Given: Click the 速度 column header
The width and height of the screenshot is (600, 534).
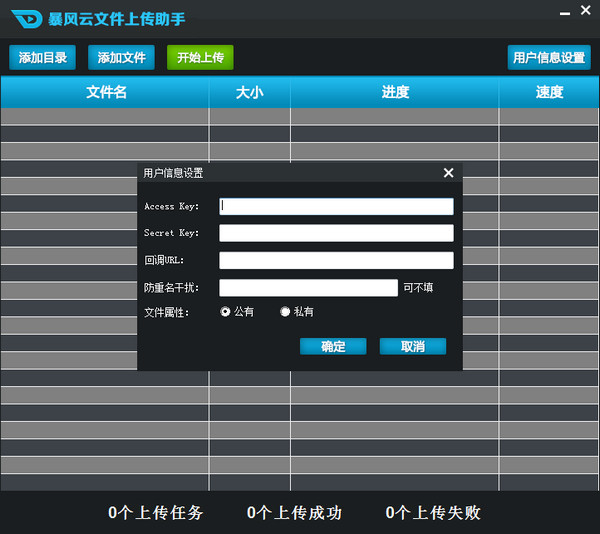Looking at the screenshot, I should tap(549, 92).
